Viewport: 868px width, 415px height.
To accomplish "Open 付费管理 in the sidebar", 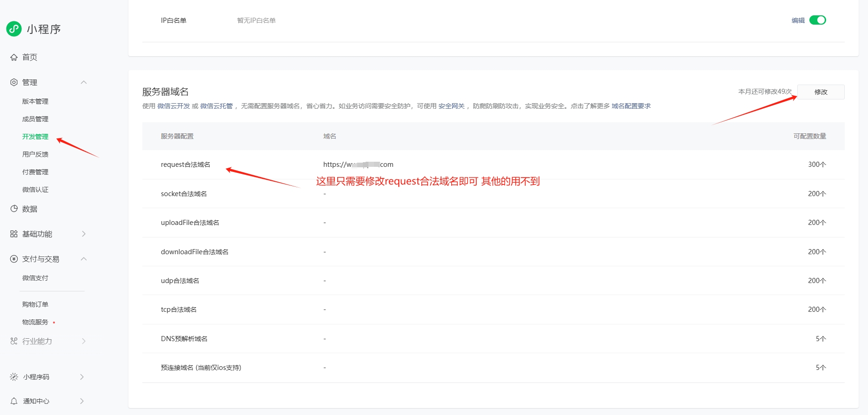I will point(35,172).
